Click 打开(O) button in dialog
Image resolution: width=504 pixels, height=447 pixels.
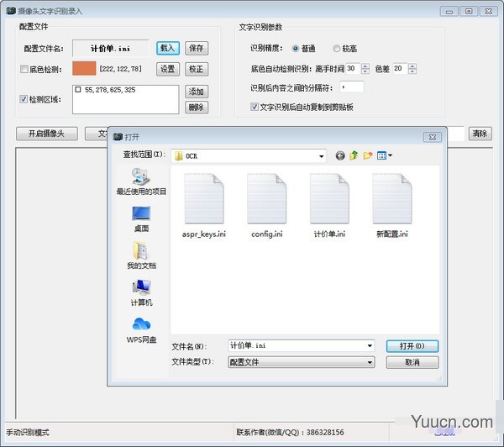(x=412, y=346)
